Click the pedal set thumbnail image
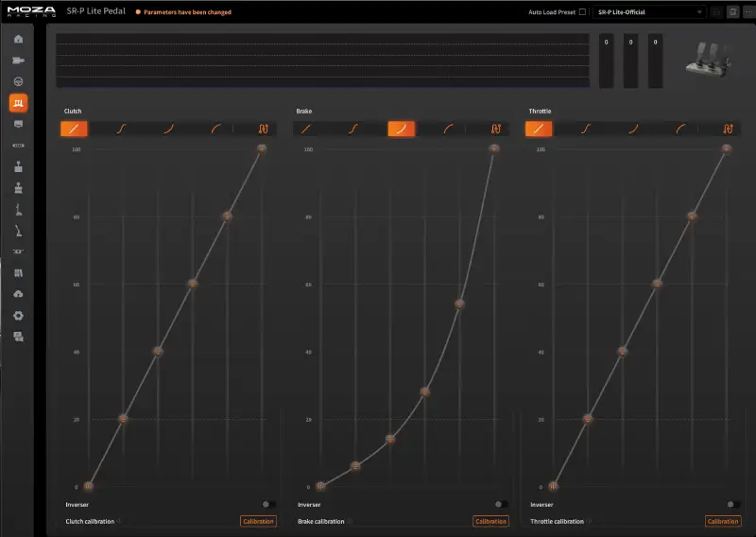 (x=708, y=60)
